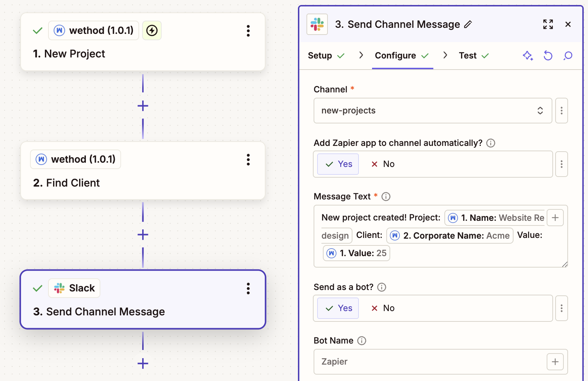Click the info icon beside Bot Name
The image size is (588, 381).
tap(362, 341)
